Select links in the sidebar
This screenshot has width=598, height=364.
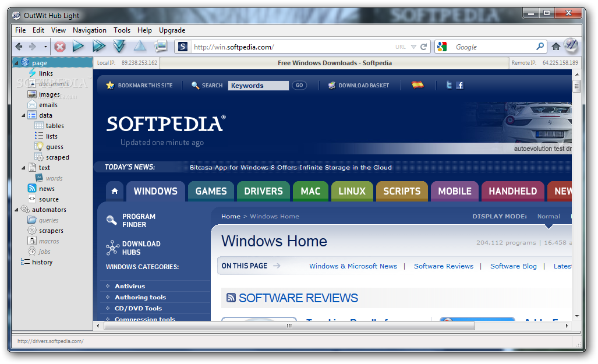(46, 73)
